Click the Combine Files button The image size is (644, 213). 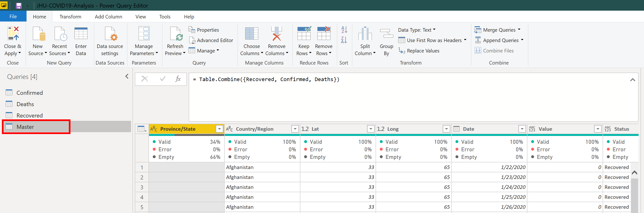(x=494, y=51)
